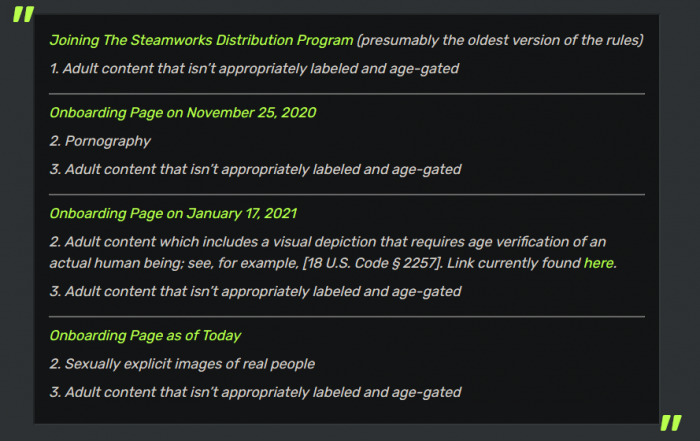700x441 pixels.
Task: Click rule 3 under 'Onboarding Page as of Today'
Action: click(255, 392)
